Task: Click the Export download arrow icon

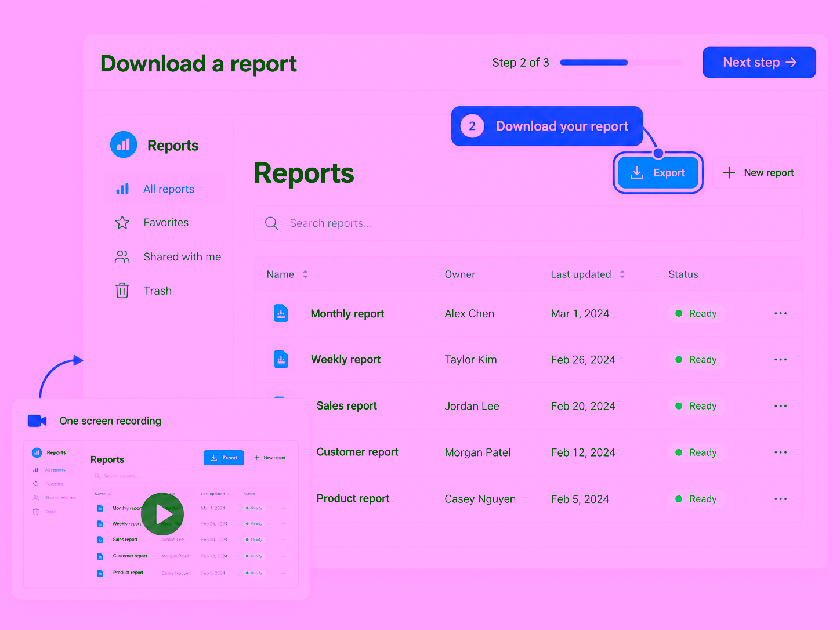Action: pyautogui.click(x=637, y=173)
